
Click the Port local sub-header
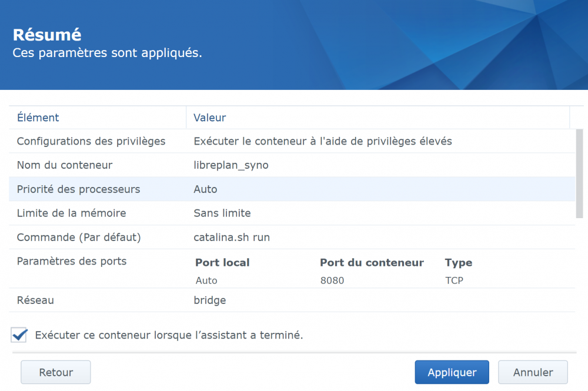click(222, 263)
